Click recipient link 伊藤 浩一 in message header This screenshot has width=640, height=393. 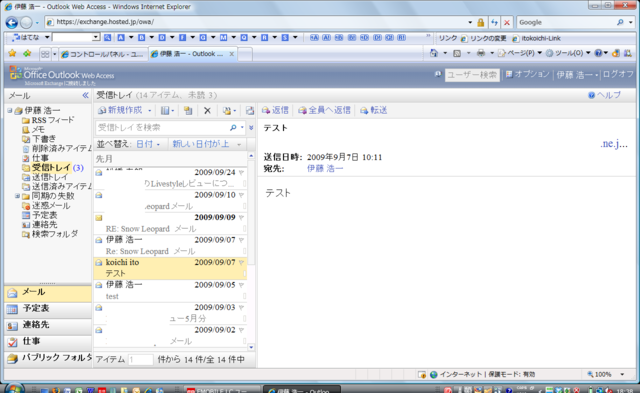(325, 169)
